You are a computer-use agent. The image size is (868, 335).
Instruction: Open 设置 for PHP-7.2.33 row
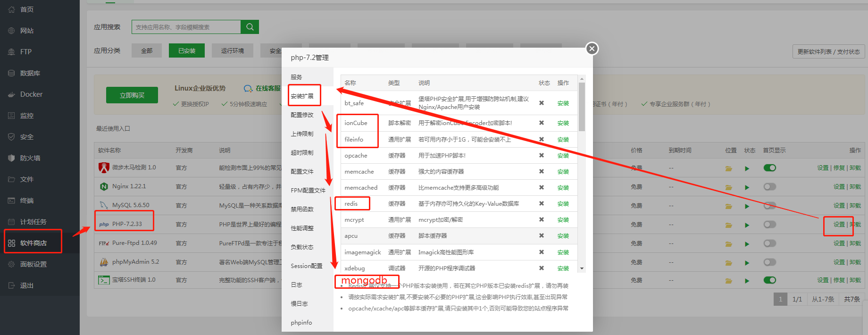tap(839, 225)
